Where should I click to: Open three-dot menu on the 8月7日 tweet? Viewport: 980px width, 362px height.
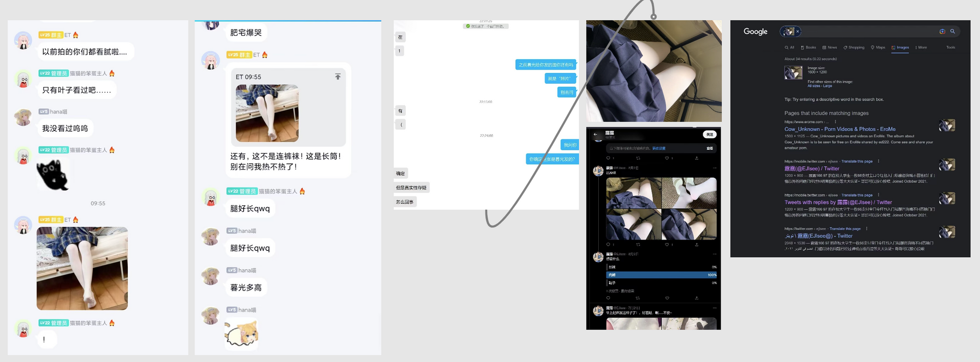click(x=714, y=168)
